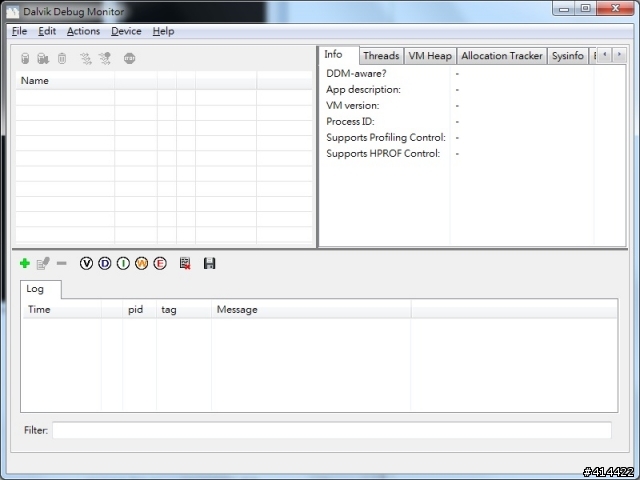This screenshot has width=640, height=480.
Task: Click the App description: label
Action: (363, 90)
